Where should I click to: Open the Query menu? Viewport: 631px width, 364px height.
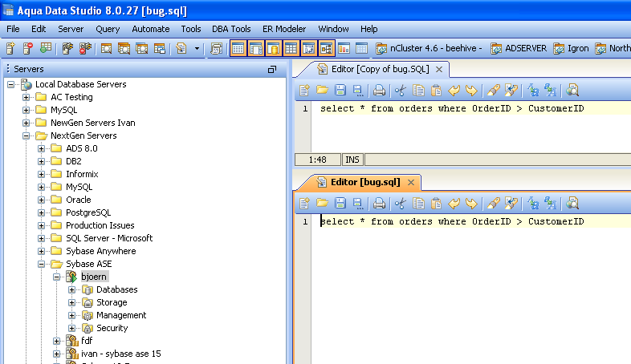pos(108,29)
